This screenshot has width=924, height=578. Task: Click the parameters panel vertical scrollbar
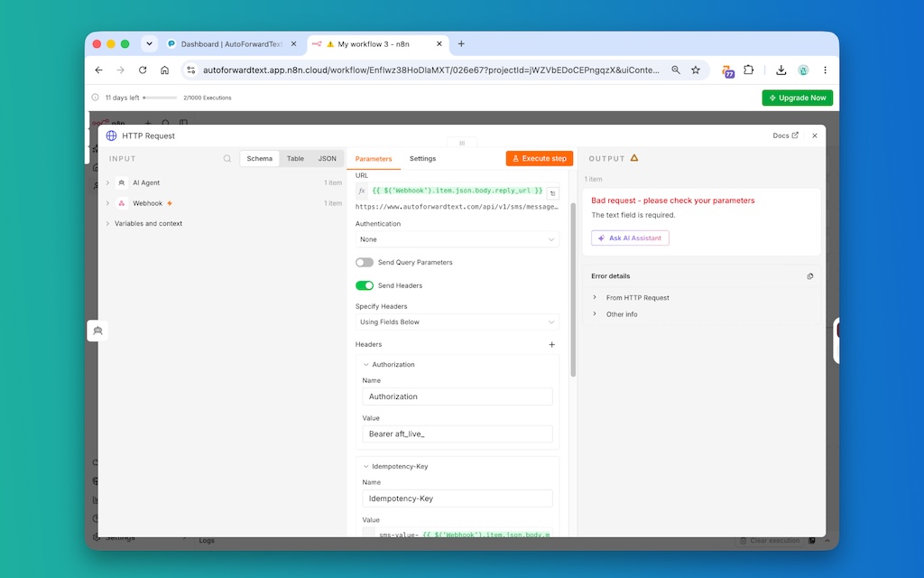pos(573,290)
